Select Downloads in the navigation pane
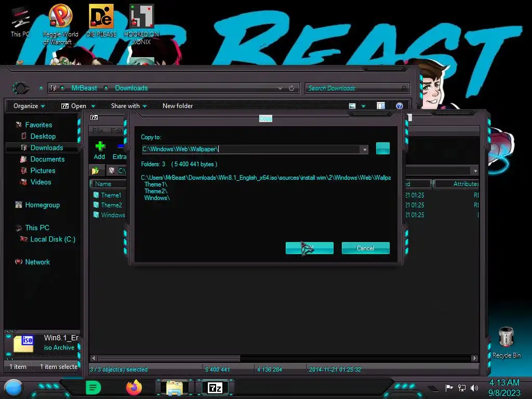Screen dimensions: 532x399 [x=46, y=148]
